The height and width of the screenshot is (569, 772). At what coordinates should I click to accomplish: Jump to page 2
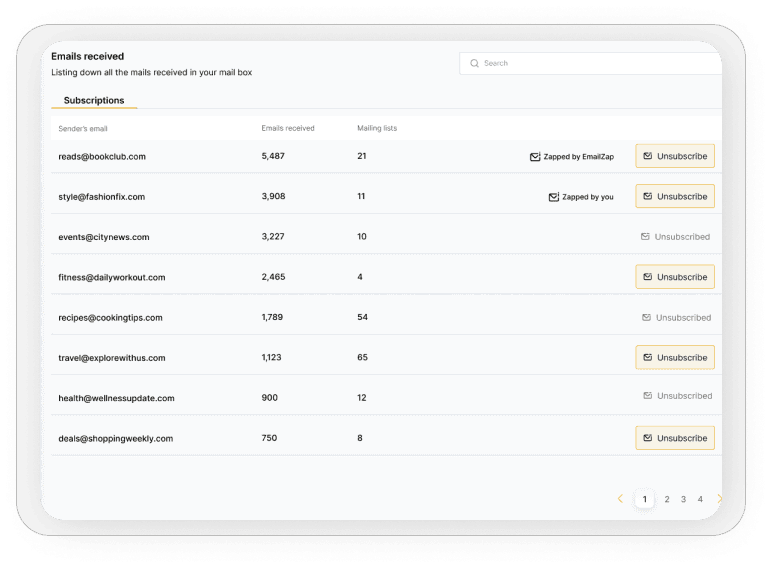(x=667, y=499)
